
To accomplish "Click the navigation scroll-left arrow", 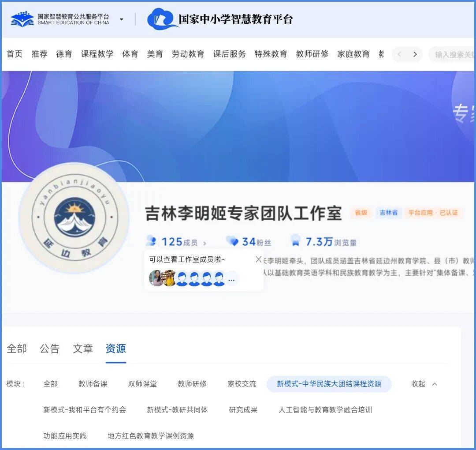I will click(x=399, y=54).
